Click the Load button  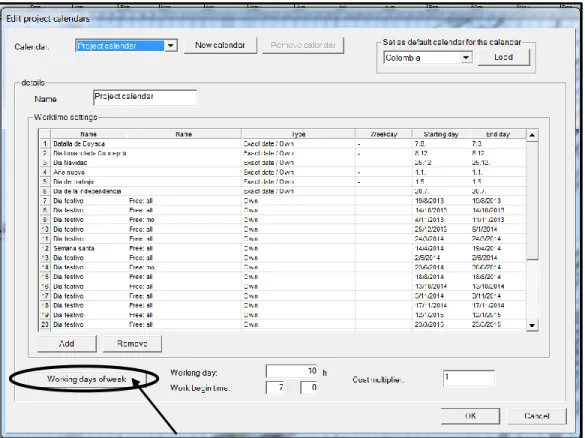(x=504, y=57)
